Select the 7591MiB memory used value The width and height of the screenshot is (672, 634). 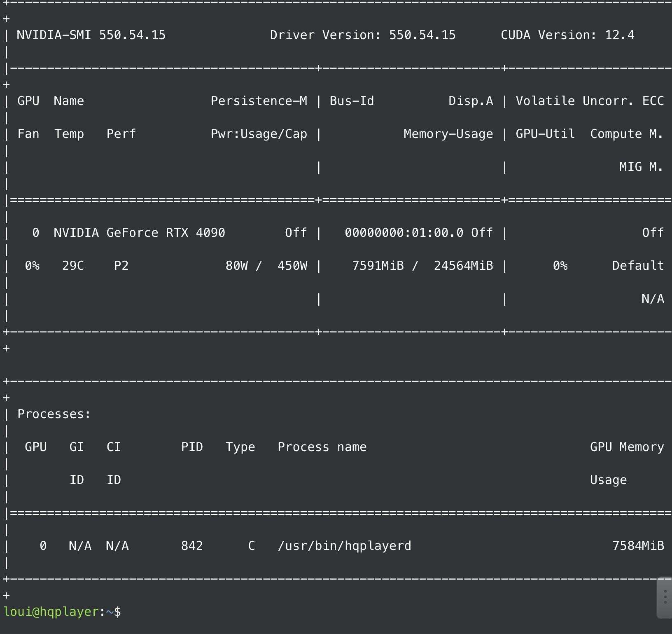pyautogui.click(x=378, y=266)
